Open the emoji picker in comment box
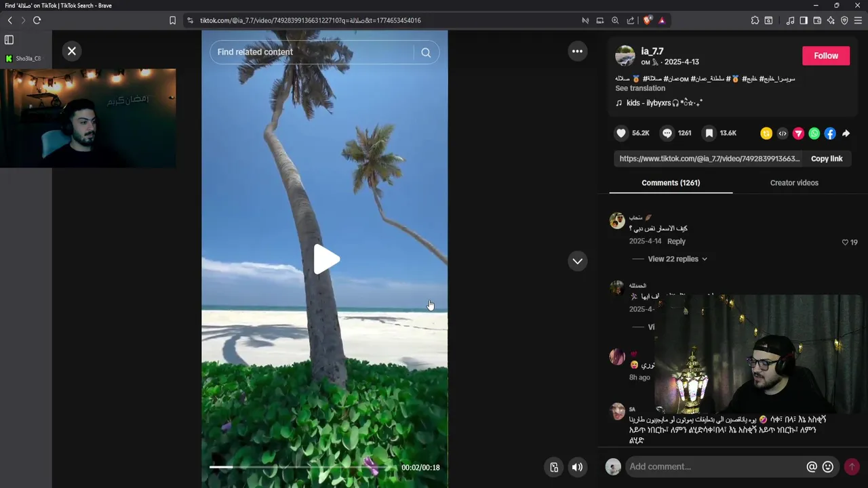 pyautogui.click(x=827, y=466)
